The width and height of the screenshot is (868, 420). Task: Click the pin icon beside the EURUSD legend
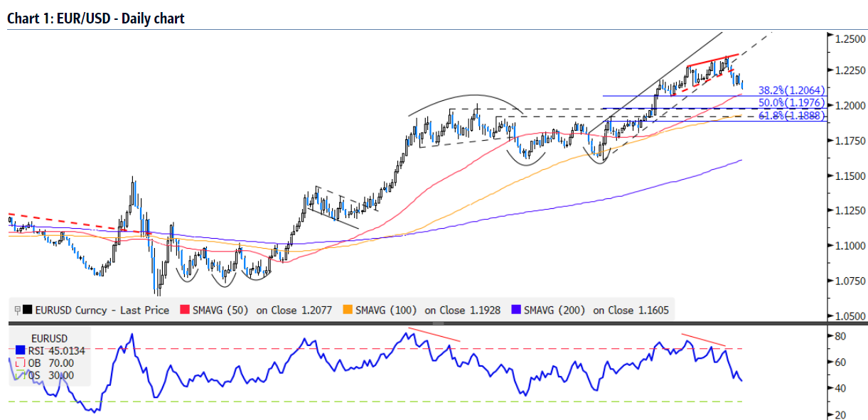[x=17, y=310]
